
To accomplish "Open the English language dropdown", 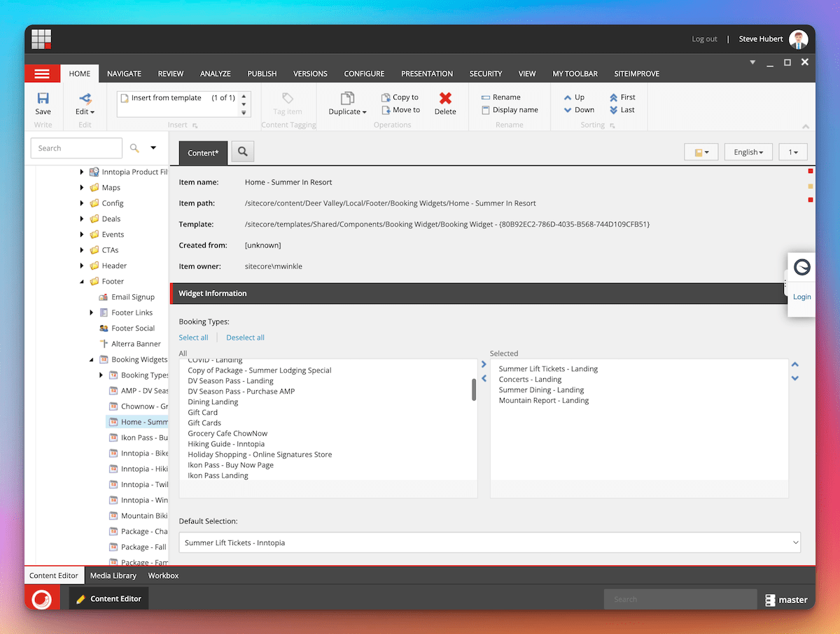I will 748,151.
